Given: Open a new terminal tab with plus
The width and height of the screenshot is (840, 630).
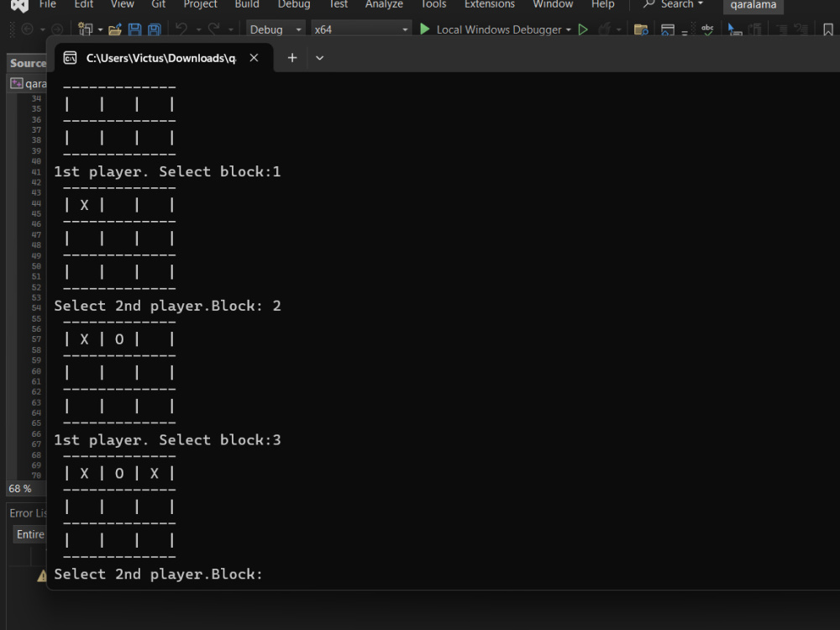Looking at the screenshot, I should (291, 58).
